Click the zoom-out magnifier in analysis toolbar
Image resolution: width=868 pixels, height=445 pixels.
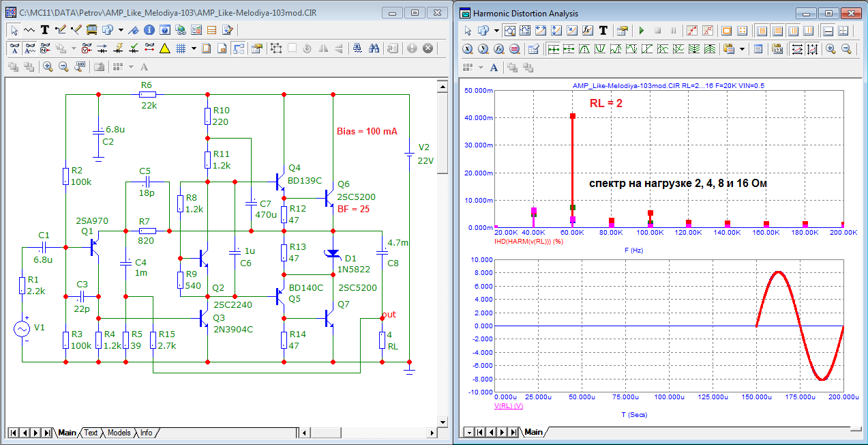(846, 49)
